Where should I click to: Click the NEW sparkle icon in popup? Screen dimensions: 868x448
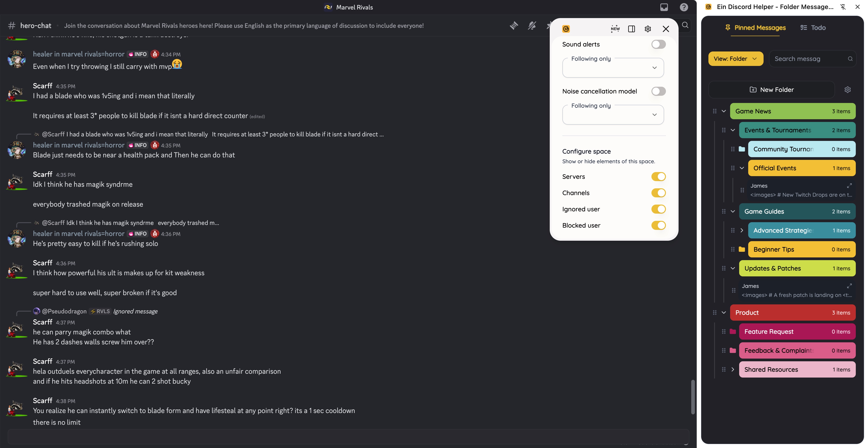[615, 29]
